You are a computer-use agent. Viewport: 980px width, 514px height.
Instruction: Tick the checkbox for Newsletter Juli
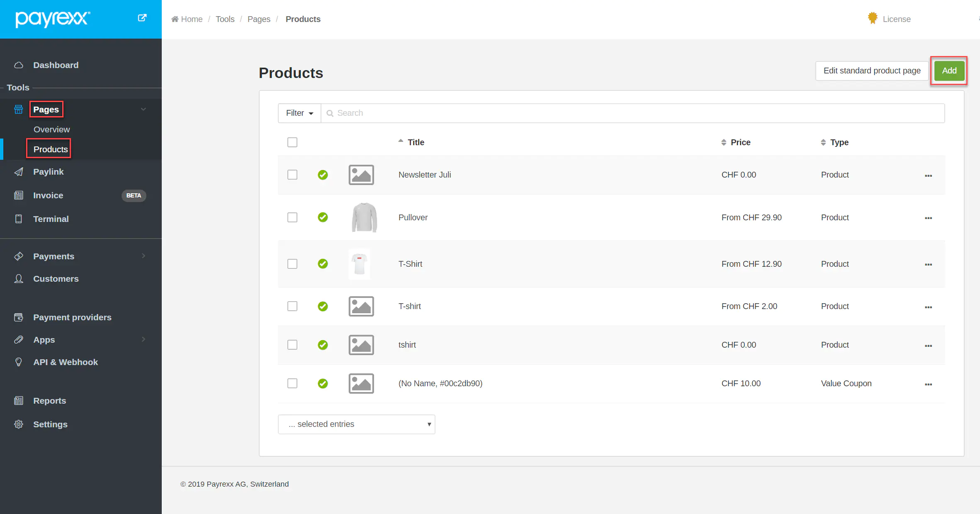292,175
